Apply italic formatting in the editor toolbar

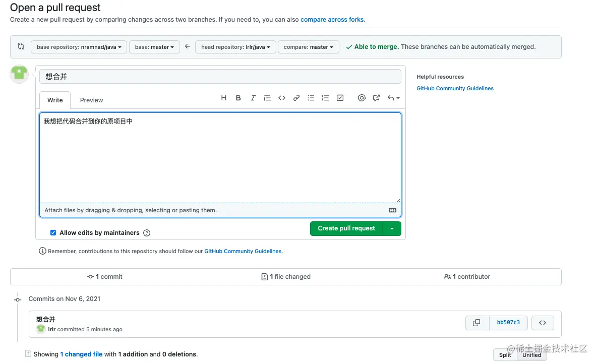(x=253, y=98)
